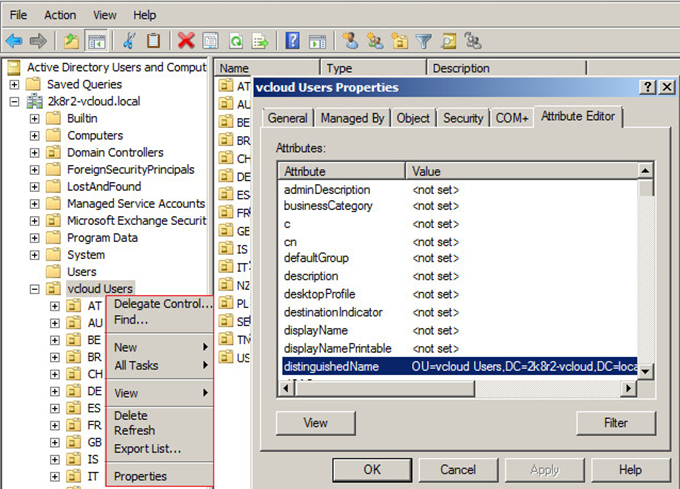Click the green Refresh toolbar icon
Screen dimensions: 680x489
pos(235,41)
